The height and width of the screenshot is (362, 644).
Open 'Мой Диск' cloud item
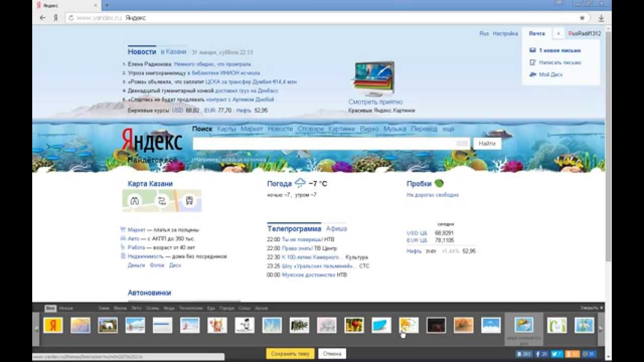click(546, 74)
